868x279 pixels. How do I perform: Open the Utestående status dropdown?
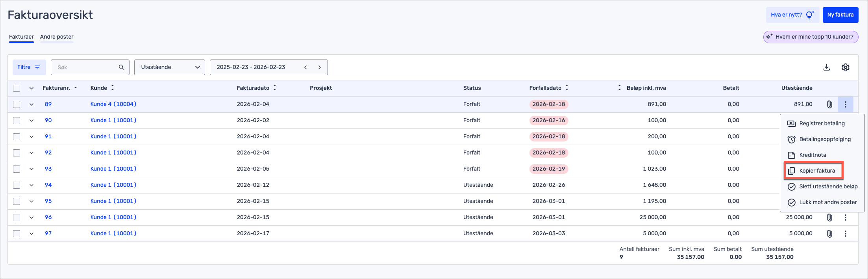tap(170, 67)
